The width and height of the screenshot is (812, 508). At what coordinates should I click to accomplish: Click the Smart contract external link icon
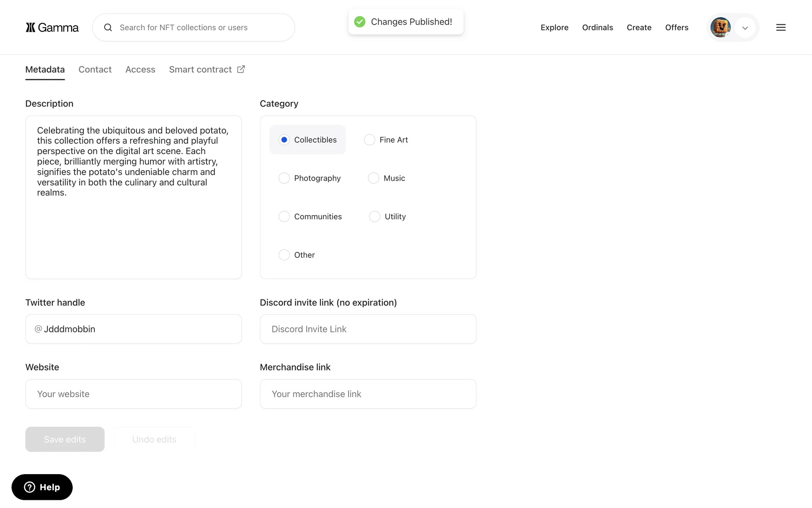click(x=241, y=69)
